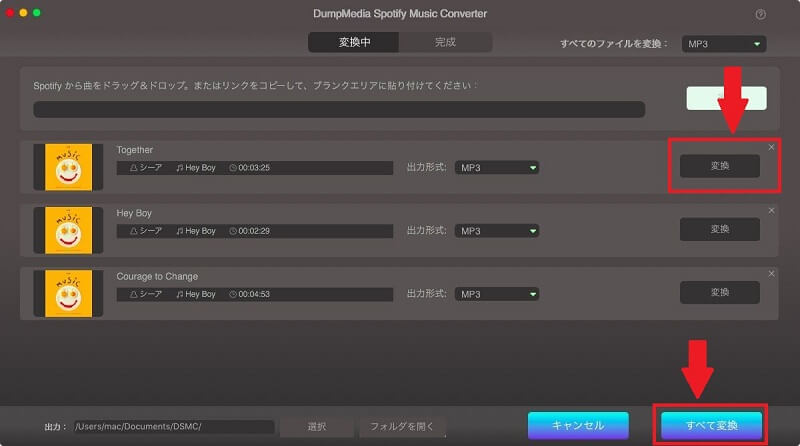The width and height of the screenshot is (800, 446).
Task: Click the すべて変換 button
Action: pyautogui.click(x=711, y=426)
